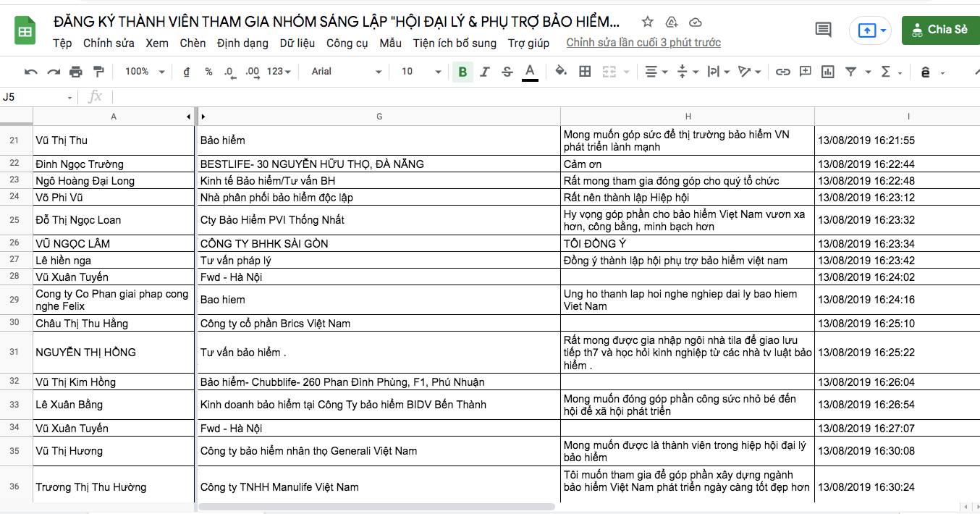
Task: Redo the last undone action
Action: [x=54, y=72]
